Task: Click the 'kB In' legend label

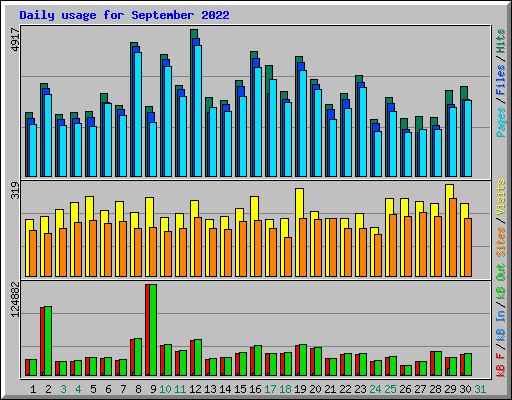Action: coord(501,325)
